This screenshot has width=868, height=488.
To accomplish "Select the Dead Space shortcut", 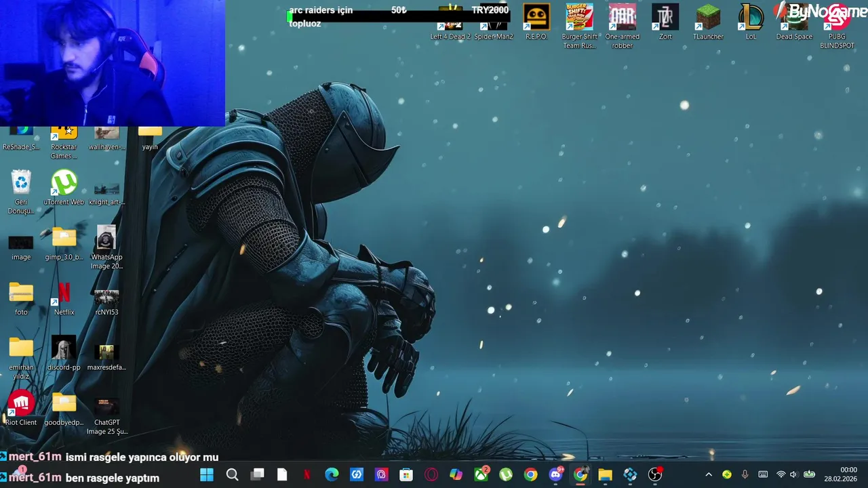I will click(794, 22).
